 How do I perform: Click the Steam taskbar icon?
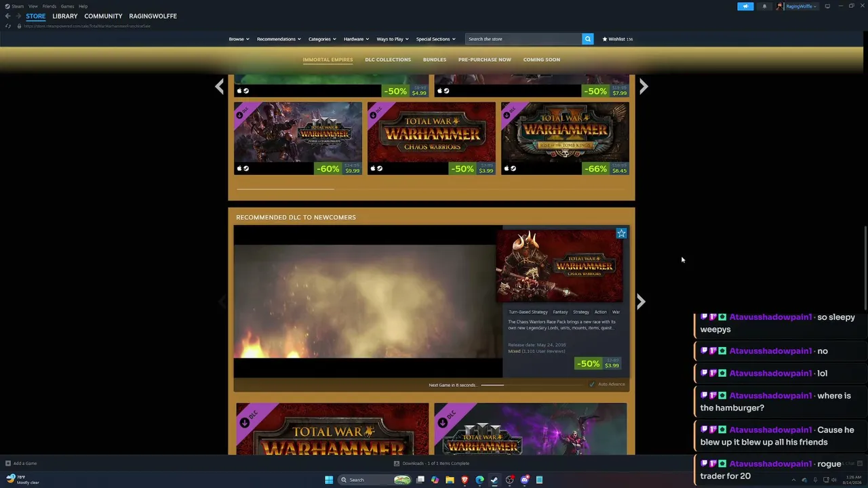coord(494,480)
